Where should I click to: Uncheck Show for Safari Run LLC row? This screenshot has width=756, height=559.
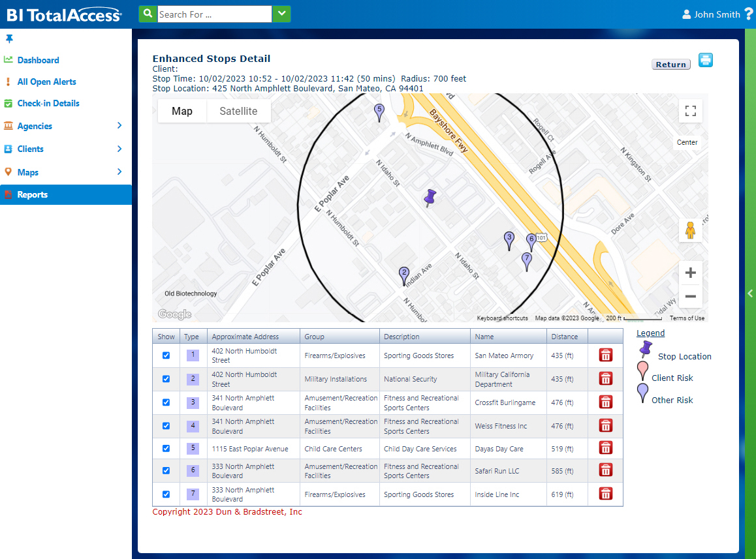(x=166, y=471)
